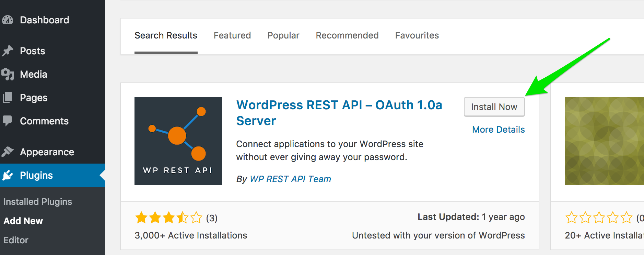
Task: Click the empty star rating of second plugin
Action: point(599,218)
